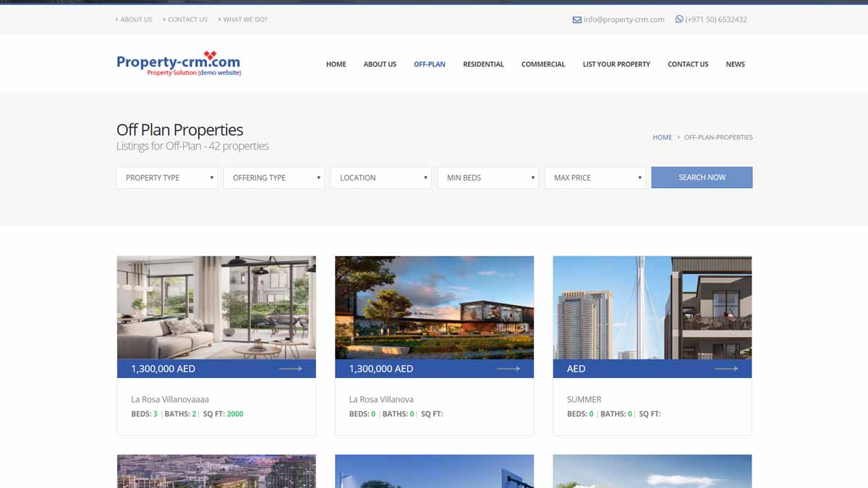
Task: Open CONTACT US in main navigation
Action: point(688,64)
